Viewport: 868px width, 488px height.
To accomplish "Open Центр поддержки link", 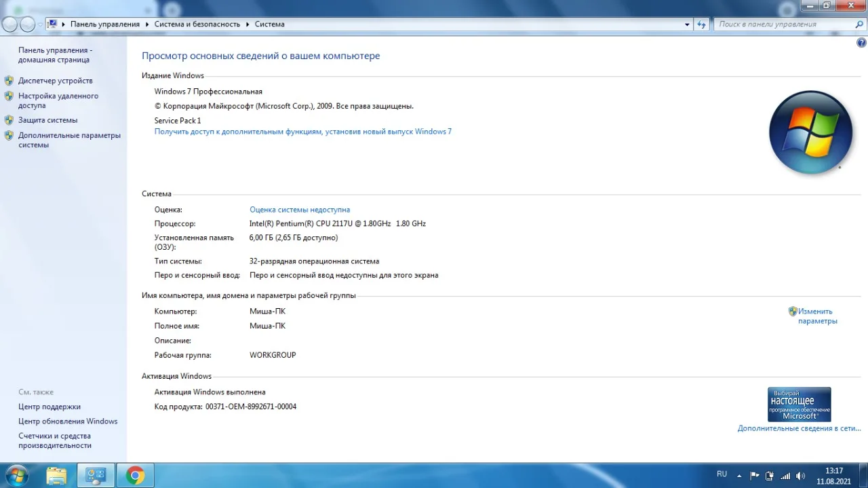I will point(50,407).
